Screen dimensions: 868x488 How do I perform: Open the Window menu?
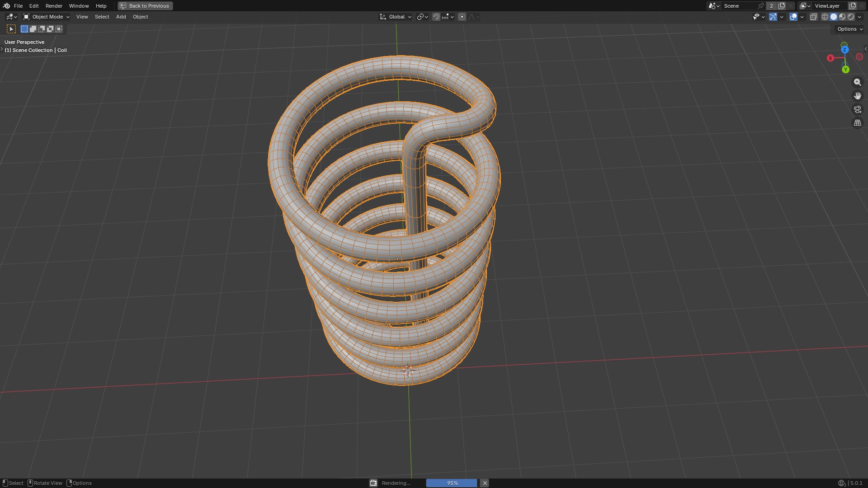click(79, 6)
